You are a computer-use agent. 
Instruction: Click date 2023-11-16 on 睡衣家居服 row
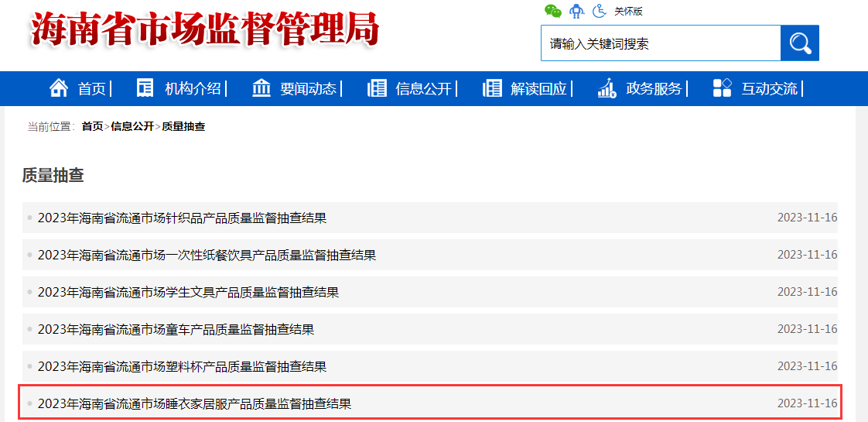pos(807,403)
